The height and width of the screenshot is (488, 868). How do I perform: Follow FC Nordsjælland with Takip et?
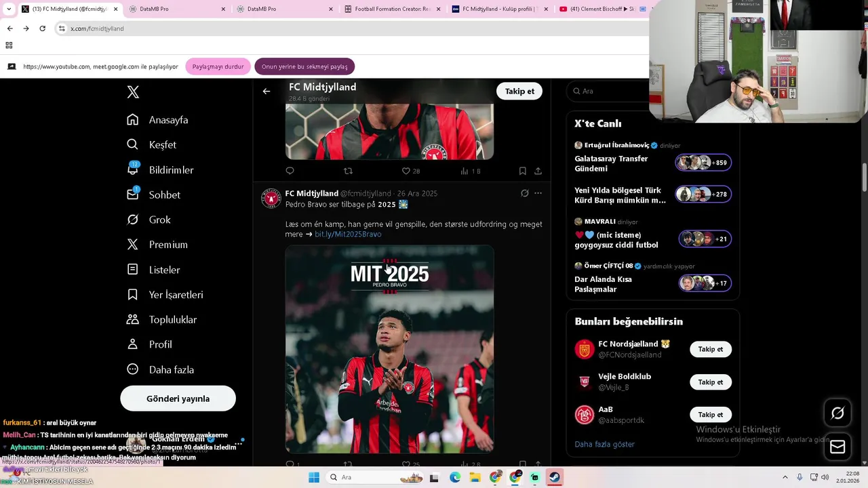(x=711, y=349)
